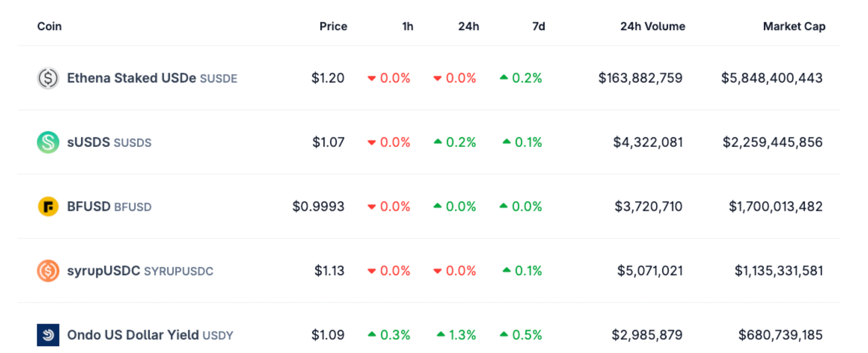Click Ethena market cap value $5,848,400,443

click(x=772, y=78)
